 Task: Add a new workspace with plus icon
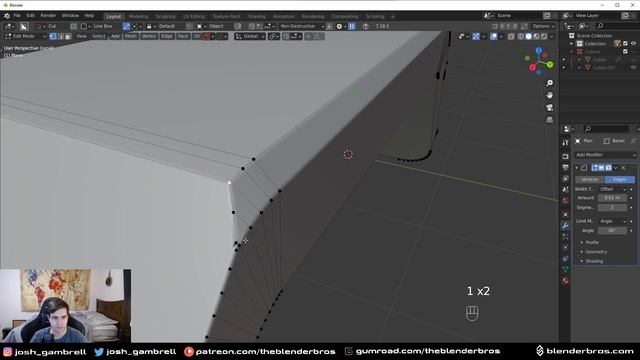coord(393,16)
